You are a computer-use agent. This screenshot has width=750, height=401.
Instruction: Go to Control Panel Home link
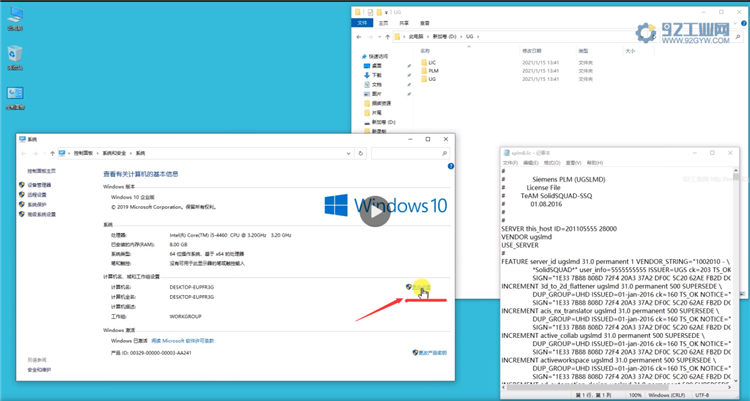pyautogui.click(x=41, y=171)
